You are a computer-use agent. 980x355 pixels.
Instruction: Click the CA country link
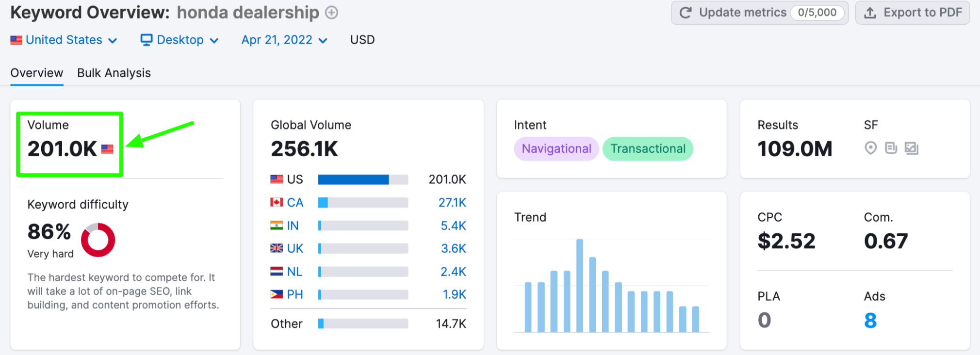(295, 202)
